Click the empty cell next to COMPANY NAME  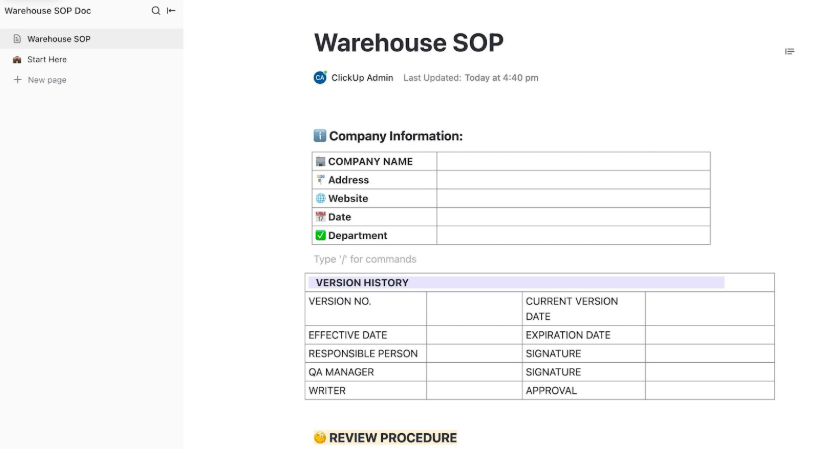(573, 162)
